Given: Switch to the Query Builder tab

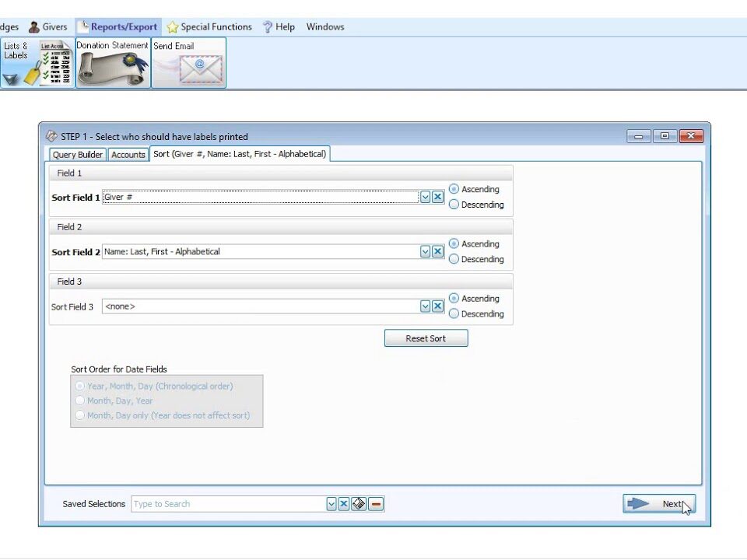Looking at the screenshot, I should [x=78, y=155].
